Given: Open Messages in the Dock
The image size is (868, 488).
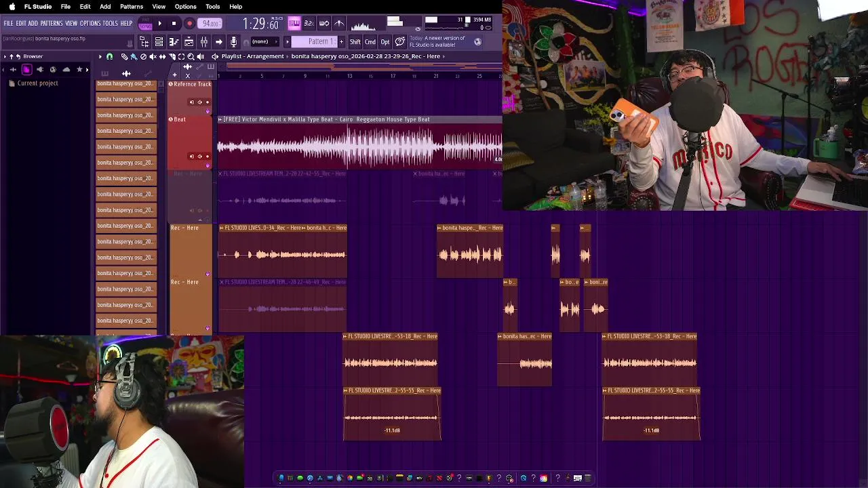Looking at the screenshot, I should (x=301, y=478).
